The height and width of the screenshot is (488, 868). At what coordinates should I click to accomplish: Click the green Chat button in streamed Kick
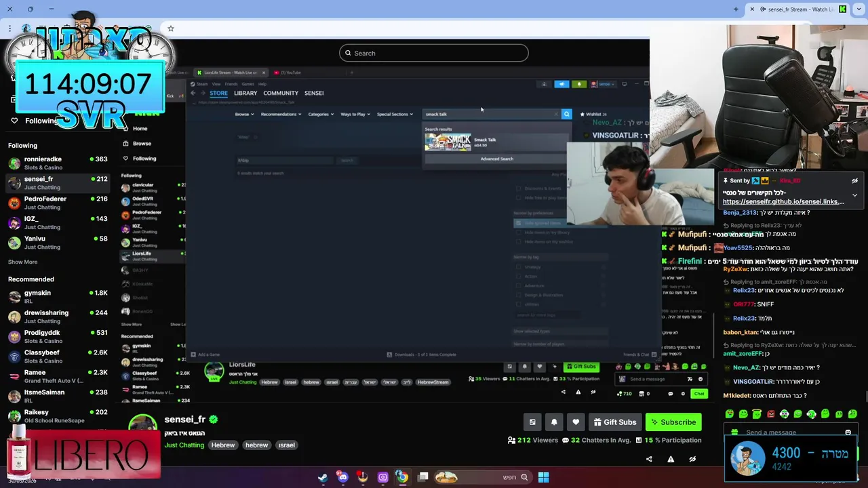(x=698, y=393)
